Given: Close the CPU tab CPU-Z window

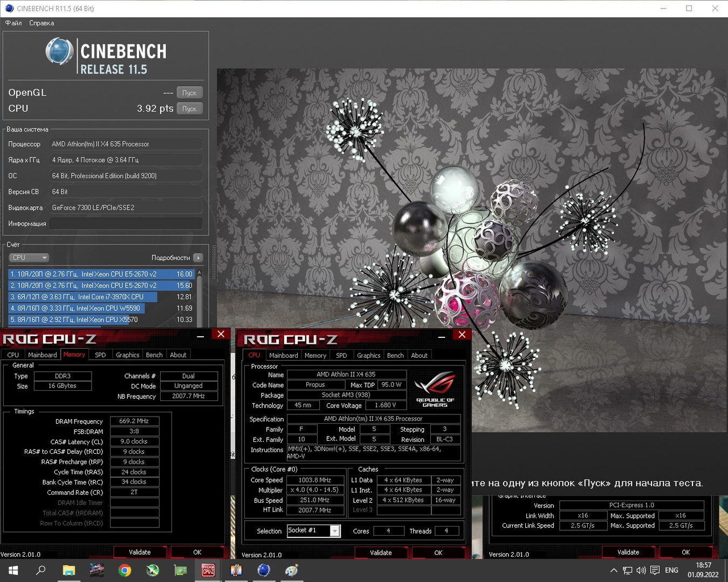Looking at the screenshot, I should [462, 335].
